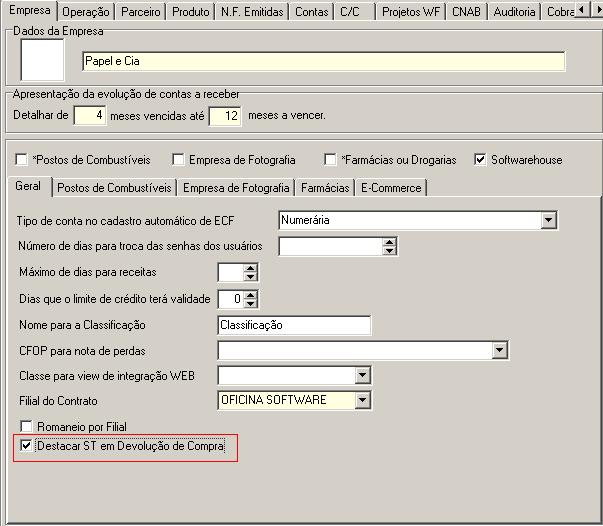Click the Máximo de dias para receitas field
Screen dimensions: 603x526
click(231, 273)
